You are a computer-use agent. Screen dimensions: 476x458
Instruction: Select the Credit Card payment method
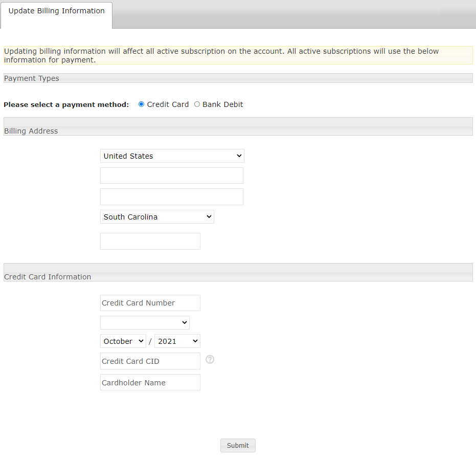pos(142,104)
